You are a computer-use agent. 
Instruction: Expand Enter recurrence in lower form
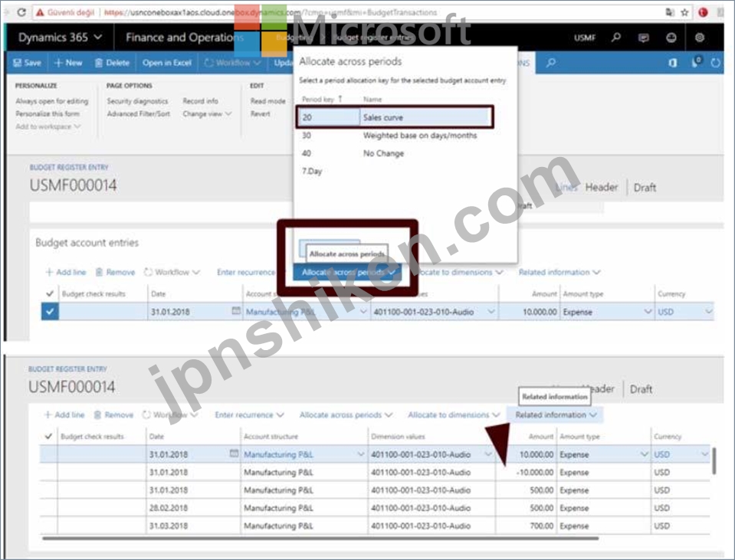click(249, 414)
